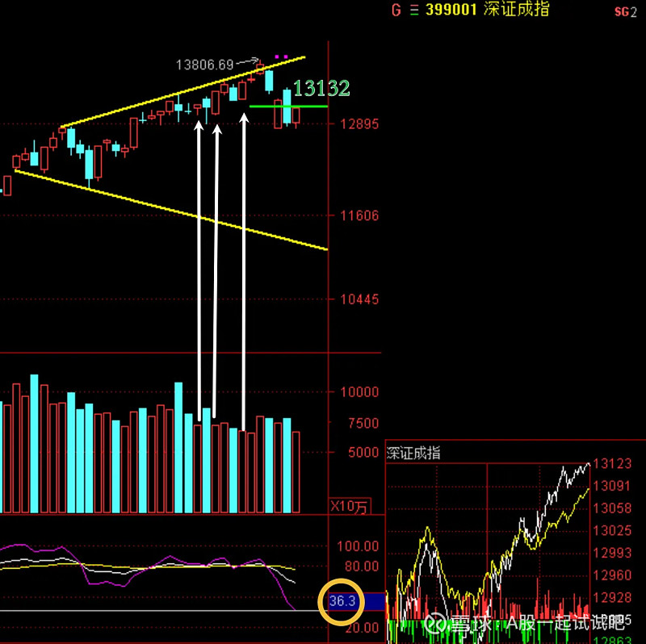646x644 pixels.
Task: Click the 12960 label on intraday chart
Action: tap(612, 575)
